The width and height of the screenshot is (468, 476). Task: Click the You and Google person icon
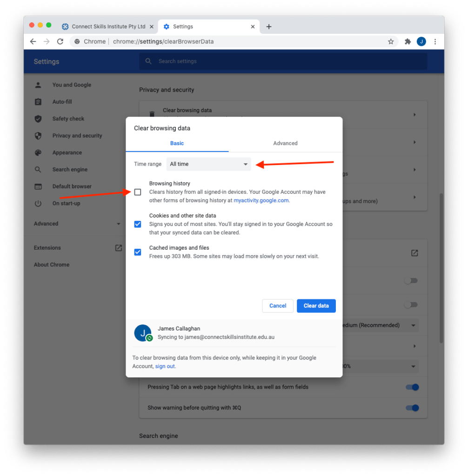point(38,85)
